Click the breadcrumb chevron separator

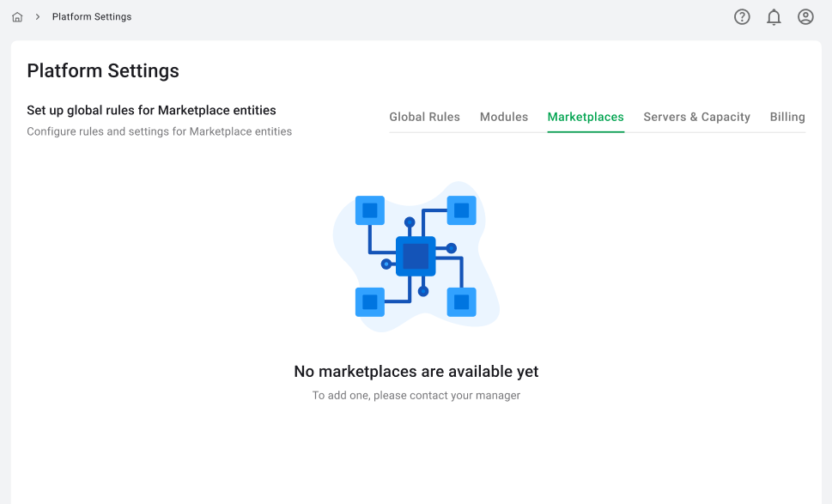tap(38, 17)
